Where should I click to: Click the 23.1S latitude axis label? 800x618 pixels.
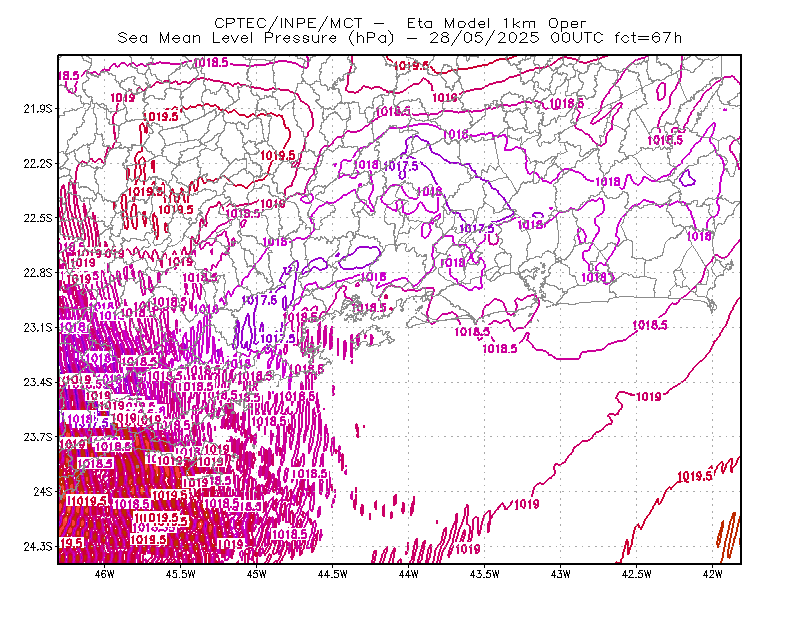tap(37, 327)
